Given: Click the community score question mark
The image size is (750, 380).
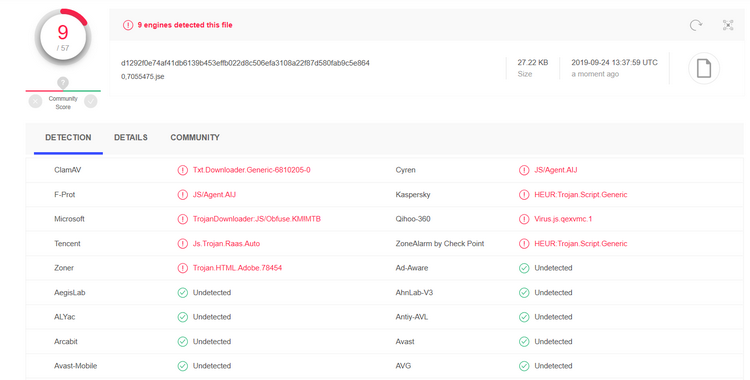Looking at the screenshot, I should (x=63, y=82).
